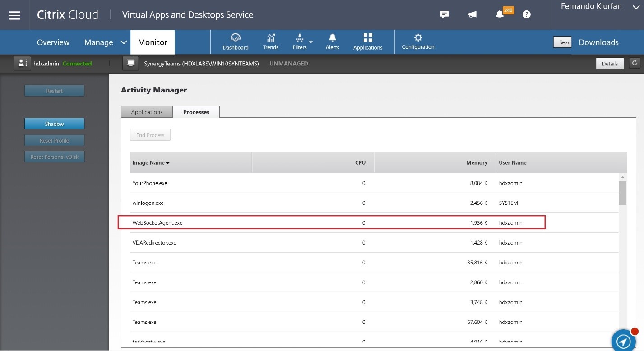
Task: Open the Trends view
Action: coord(271,42)
